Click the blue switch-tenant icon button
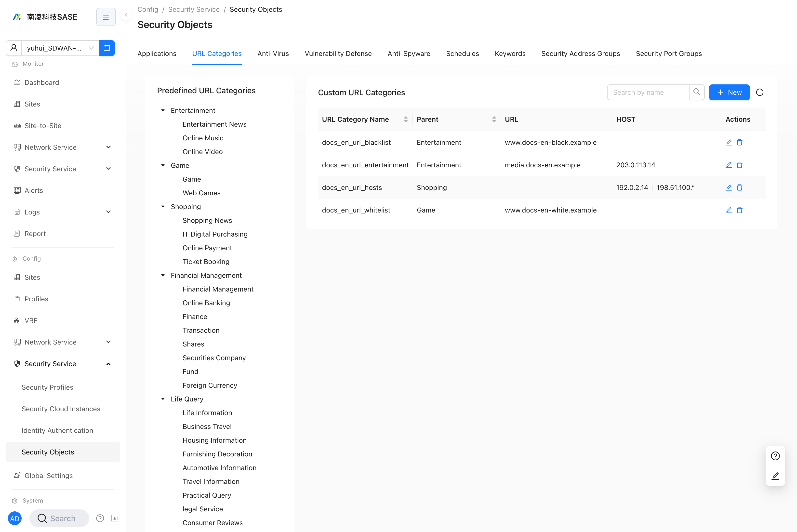 pos(107,48)
